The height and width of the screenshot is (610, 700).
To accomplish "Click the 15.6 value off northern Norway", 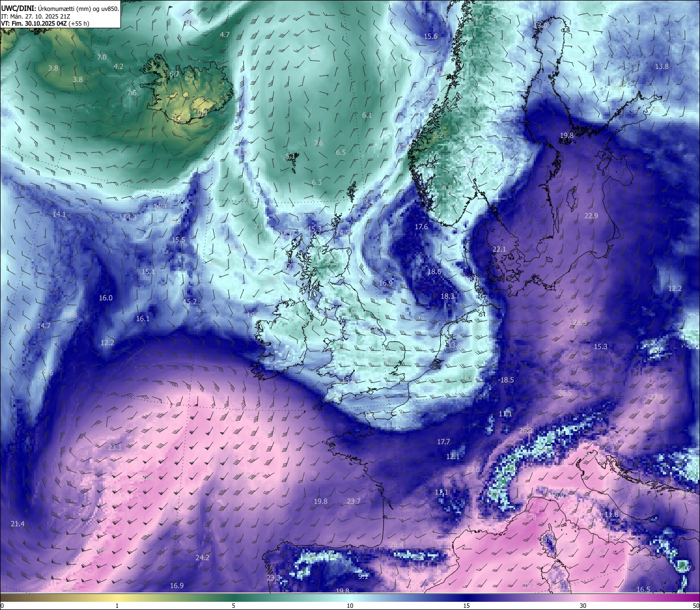I will pos(431,36).
